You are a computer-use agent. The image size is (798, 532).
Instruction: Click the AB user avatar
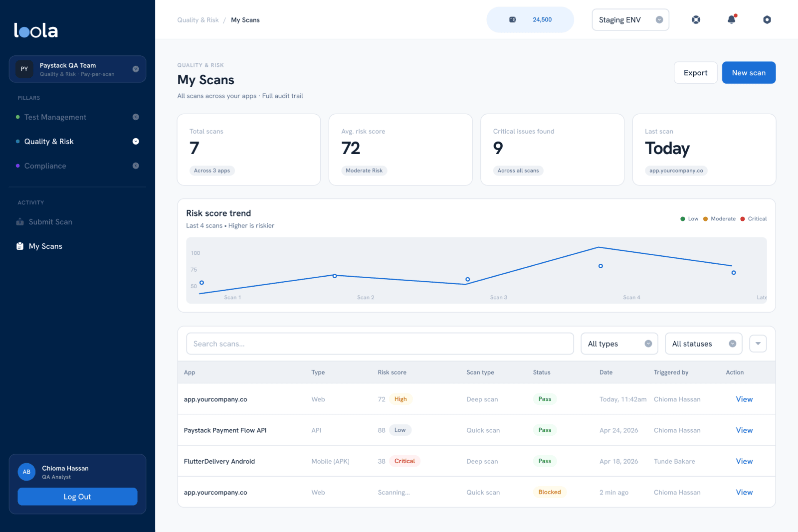tap(26, 472)
